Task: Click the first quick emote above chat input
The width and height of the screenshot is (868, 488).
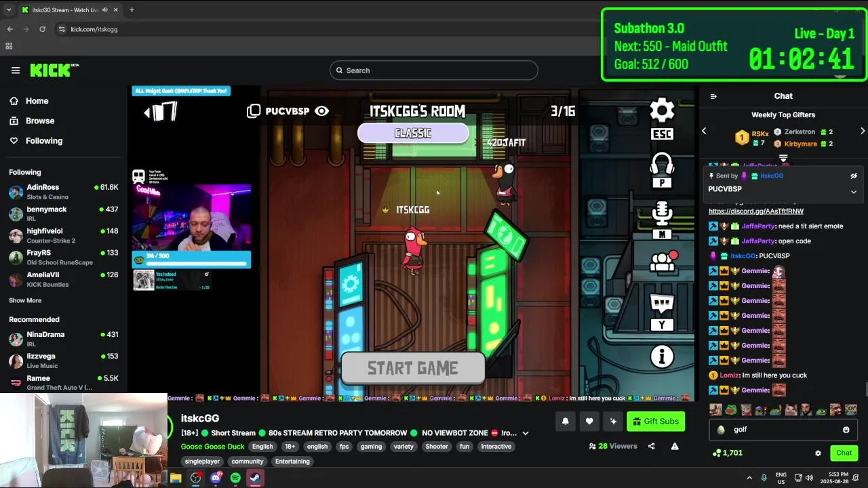Action: tap(715, 409)
